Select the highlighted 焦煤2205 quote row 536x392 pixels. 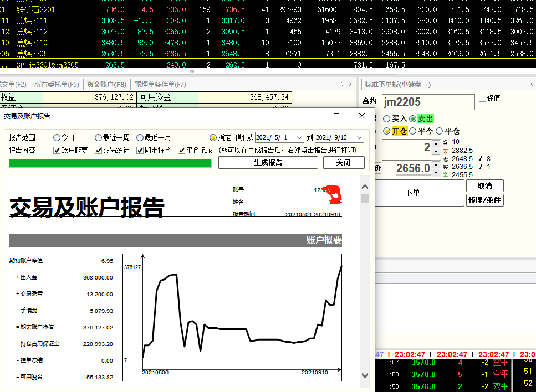pyautogui.click(x=268, y=54)
